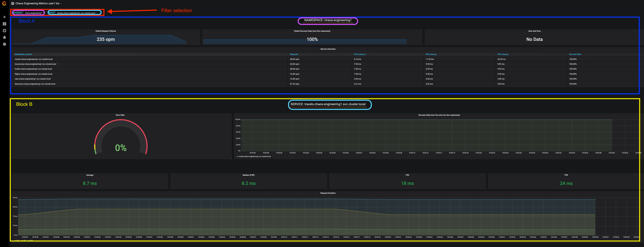Open the Dashboards grid icon in sidebar

click(x=4, y=24)
